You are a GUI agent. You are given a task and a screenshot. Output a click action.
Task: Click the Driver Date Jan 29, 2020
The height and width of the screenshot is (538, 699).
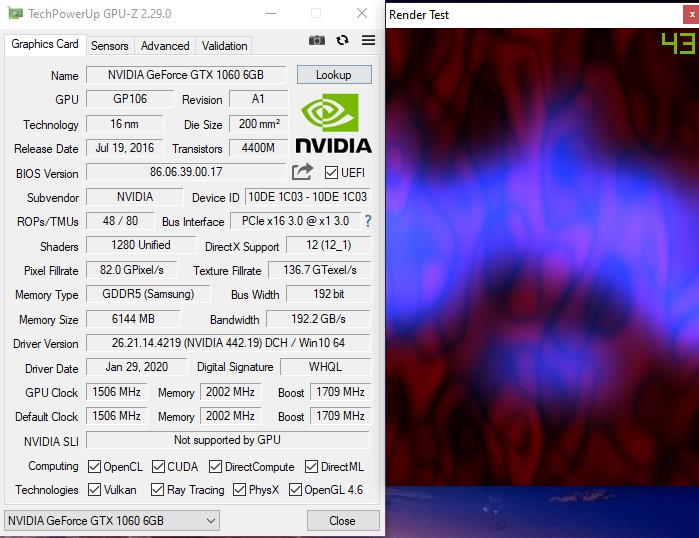[136, 367]
